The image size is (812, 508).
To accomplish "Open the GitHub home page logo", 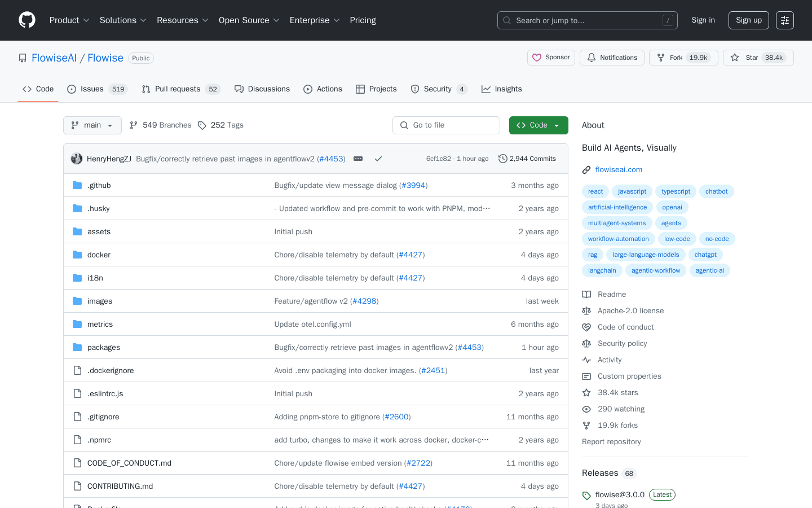I will coord(27,20).
